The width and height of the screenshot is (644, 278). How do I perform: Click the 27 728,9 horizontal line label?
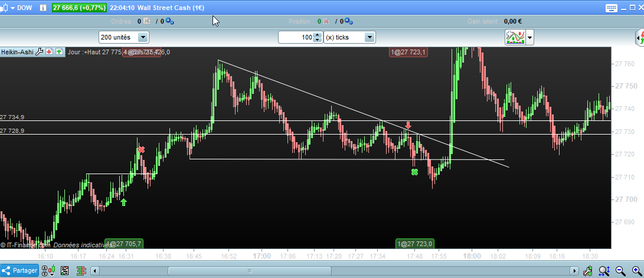(12, 130)
